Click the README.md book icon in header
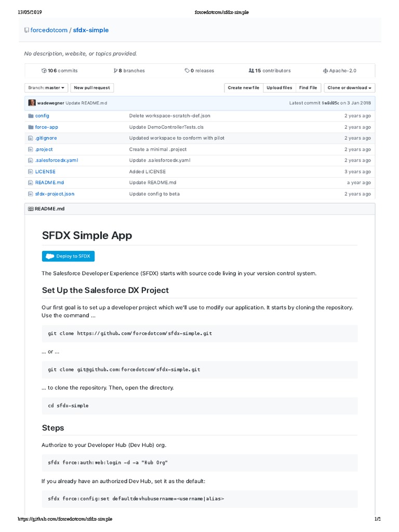Image resolution: width=399 pixels, height=532 pixels. click(x=31, y=209)
